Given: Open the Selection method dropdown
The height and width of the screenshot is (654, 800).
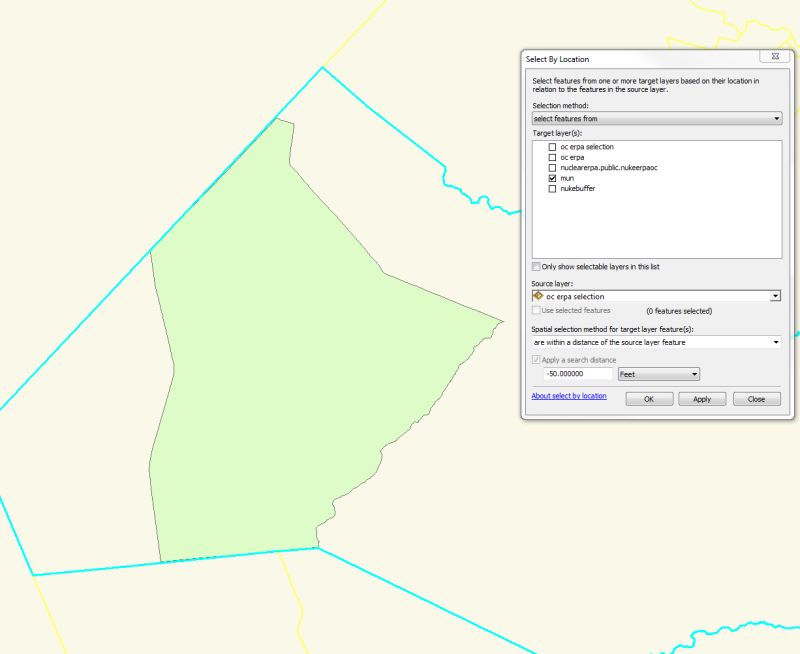Looking at the screenshot, I should pos(657,118).
